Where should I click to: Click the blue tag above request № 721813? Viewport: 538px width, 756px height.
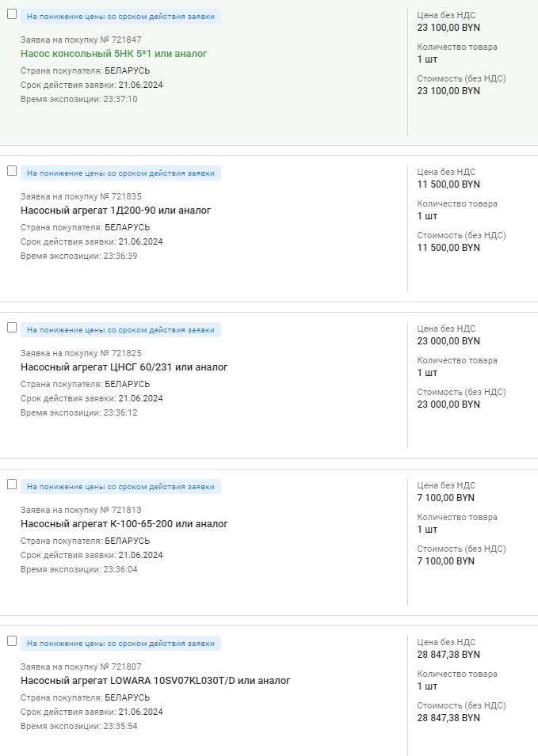[120, 486]
